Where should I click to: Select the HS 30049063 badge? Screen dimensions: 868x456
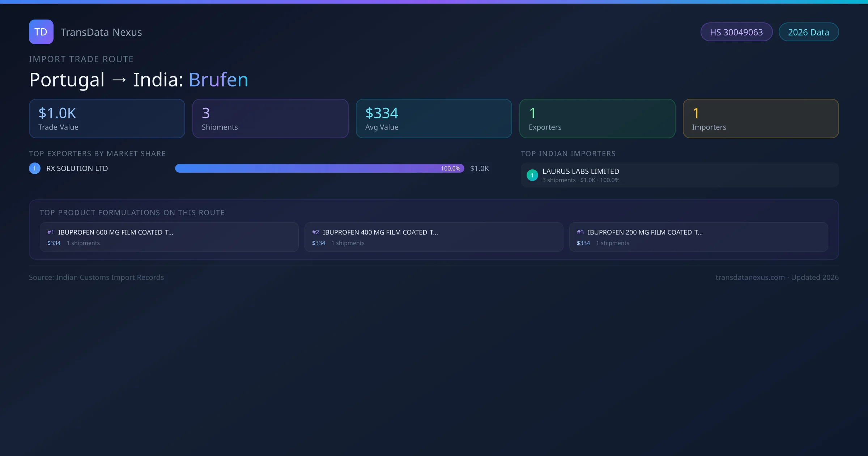(736, 32)
